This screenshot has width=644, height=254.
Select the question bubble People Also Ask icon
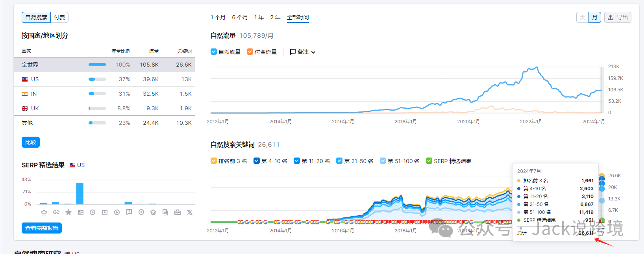coord(129,212)
